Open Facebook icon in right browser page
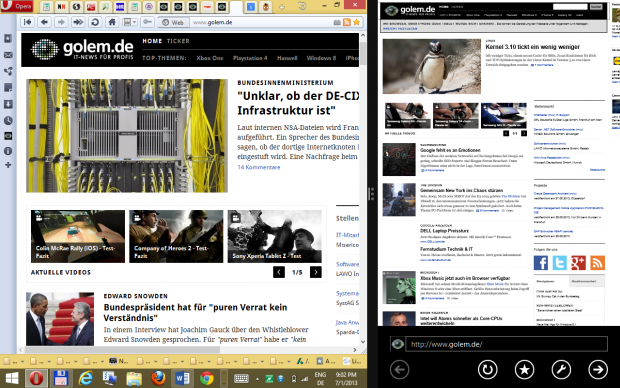 [x=541, y=263]
